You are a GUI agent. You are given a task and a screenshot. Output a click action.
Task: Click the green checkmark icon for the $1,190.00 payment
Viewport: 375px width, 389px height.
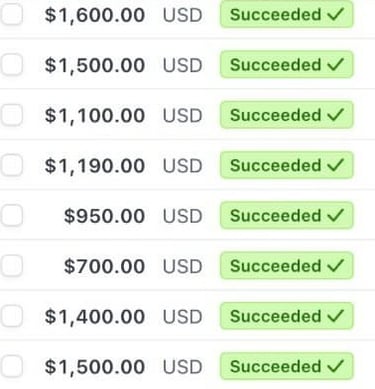tap(335, 165)
